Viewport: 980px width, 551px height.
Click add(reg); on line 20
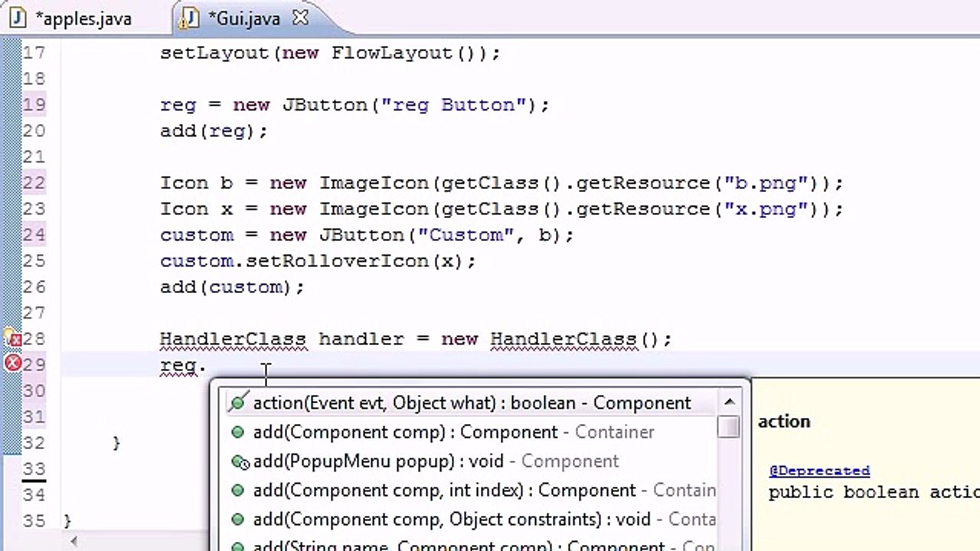click(214, 131)
